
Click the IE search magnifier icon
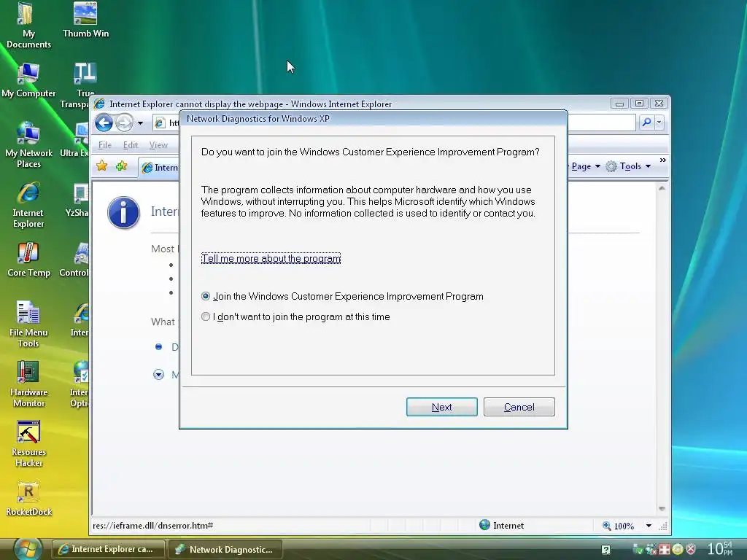[646, 122]
